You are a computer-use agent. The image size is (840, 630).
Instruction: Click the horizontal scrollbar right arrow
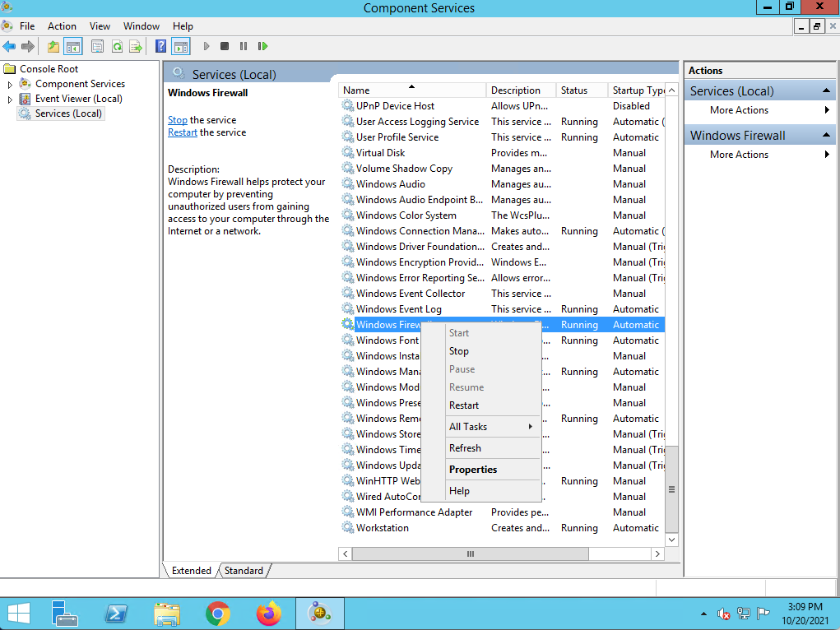click(658, 554)
